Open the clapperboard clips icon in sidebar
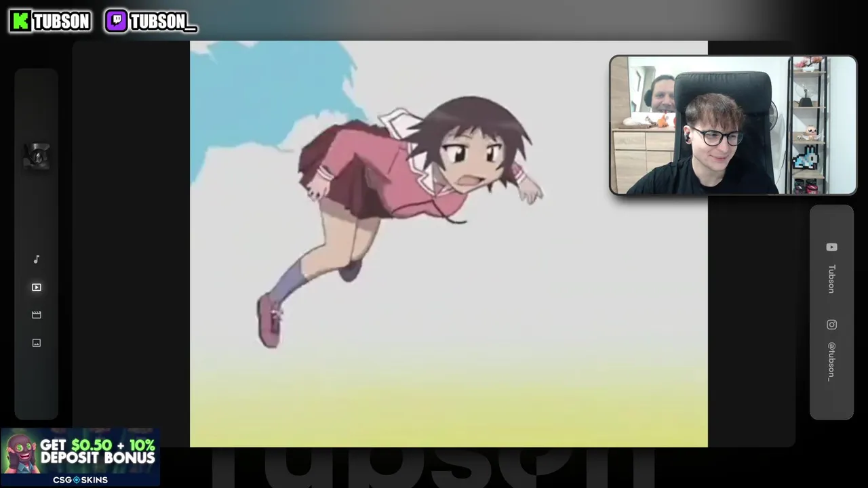 (37, 315)
